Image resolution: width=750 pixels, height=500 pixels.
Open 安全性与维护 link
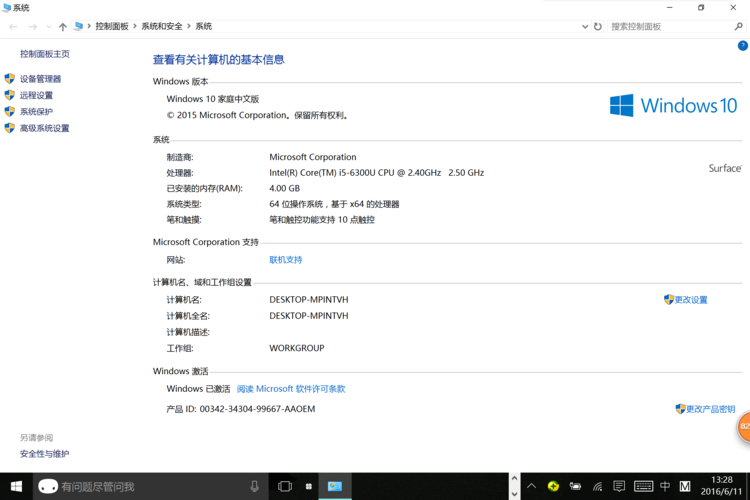[44, 454]
